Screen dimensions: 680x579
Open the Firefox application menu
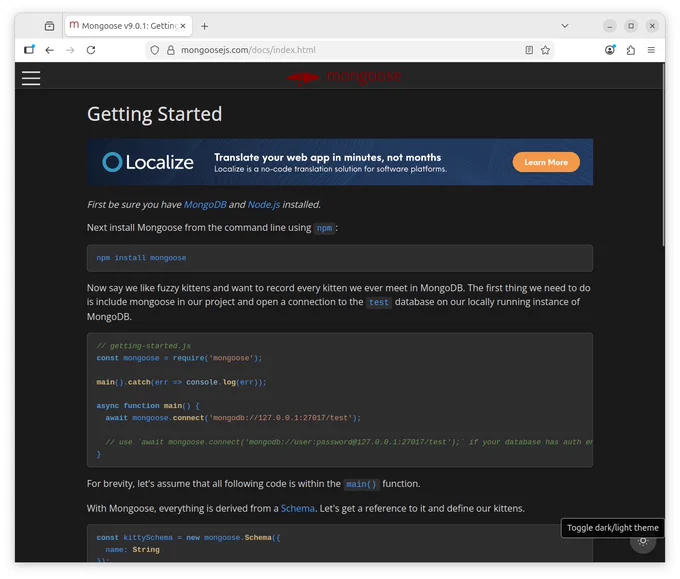click(x=651, y=50)
